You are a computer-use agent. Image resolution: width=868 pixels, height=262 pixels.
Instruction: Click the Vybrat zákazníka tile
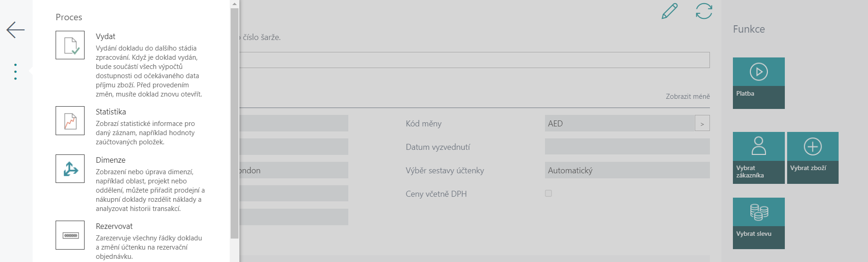pos(759,158)
